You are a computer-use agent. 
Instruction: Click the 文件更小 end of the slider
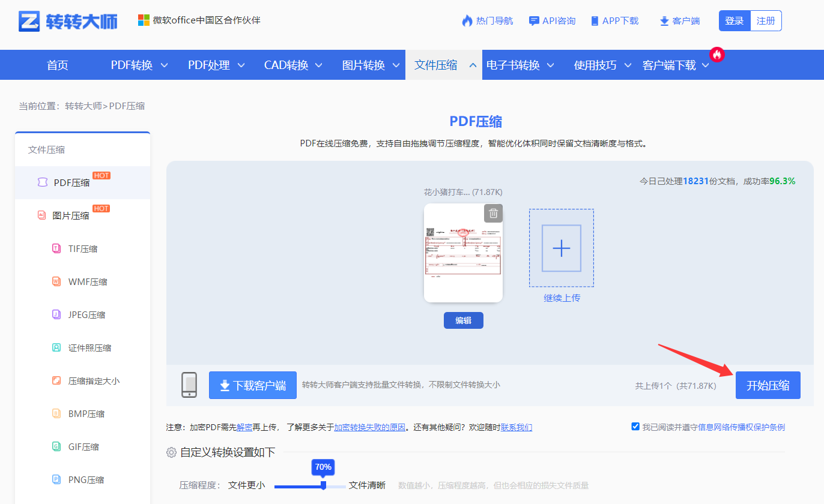(246, 485)
